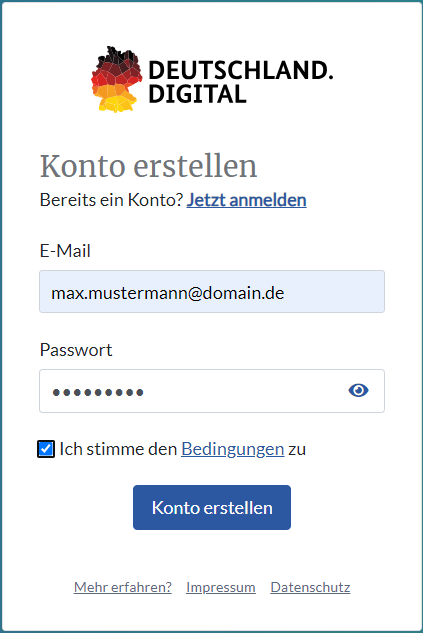Open the Datenschutz footer link
The height and width of the screenshot is (633, 423).
[310, 587]
